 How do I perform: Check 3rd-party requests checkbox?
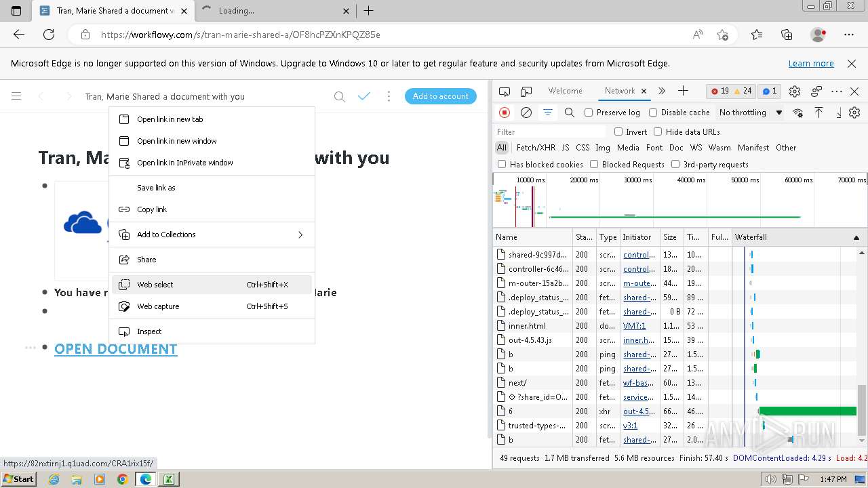(675, 164)
